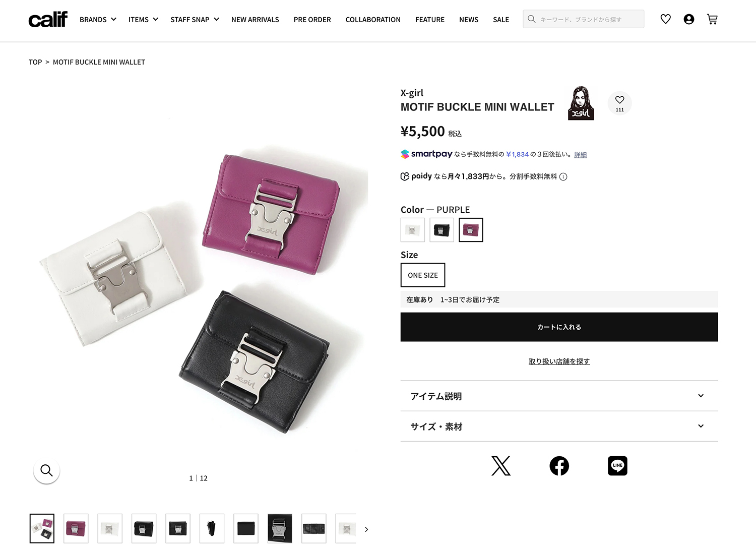
Task: Expand the サイズ・素材 section
Action: click(559, 426)
